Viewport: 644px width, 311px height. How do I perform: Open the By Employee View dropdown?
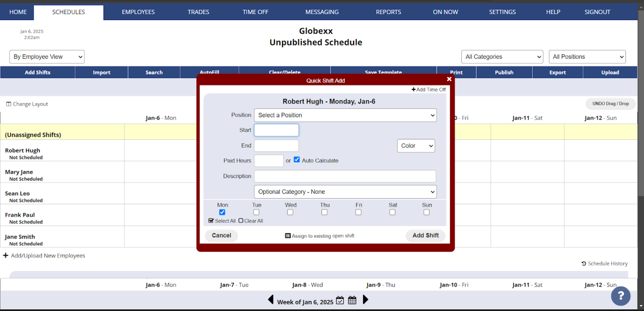(x=47, y=57)
